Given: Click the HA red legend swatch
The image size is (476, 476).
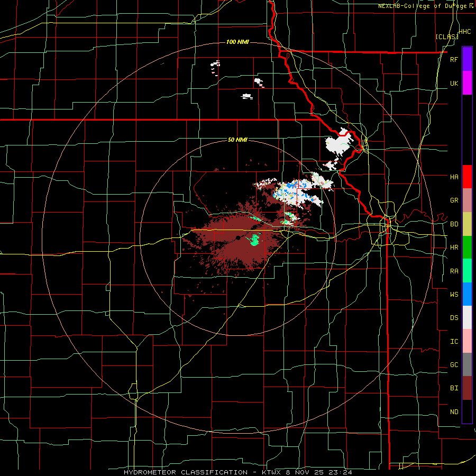Looking at the screenshot, I should 467,177.
